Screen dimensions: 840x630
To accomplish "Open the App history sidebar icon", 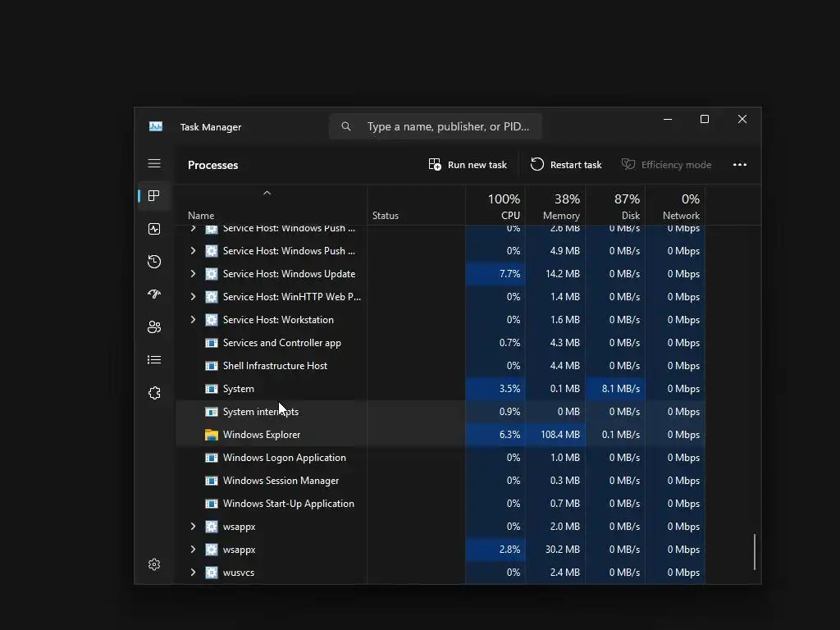I will click(x=154, y=262).
